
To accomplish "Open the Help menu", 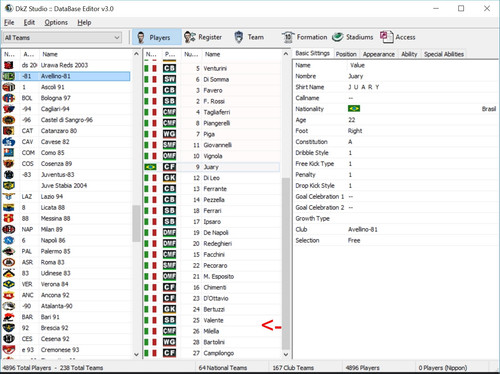I will click(x=84, y=22).
